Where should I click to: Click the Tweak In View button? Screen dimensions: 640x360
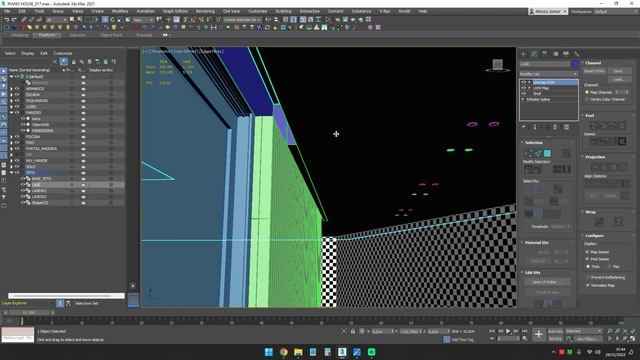548,292
